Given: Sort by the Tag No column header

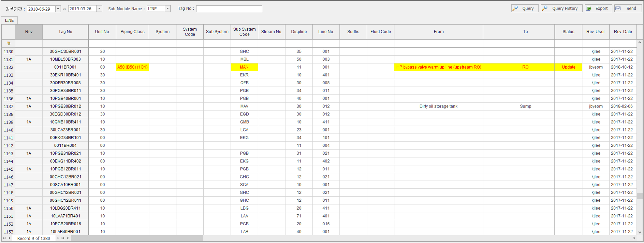Looking at the screenshot, I should pyautogui.click(x=65, y=32).
